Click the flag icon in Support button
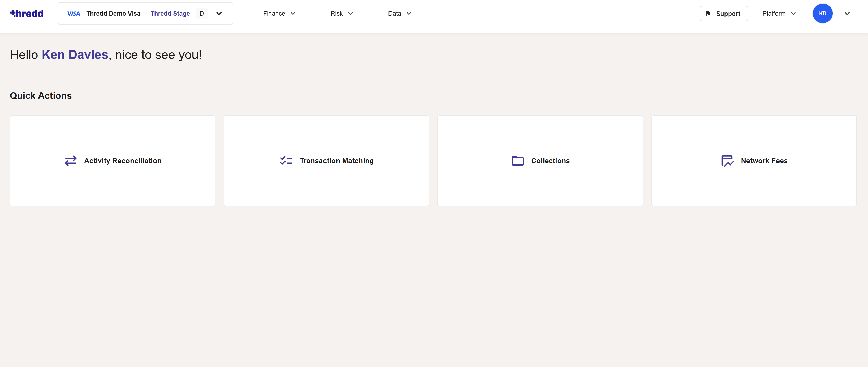 (x=708, y=14)
